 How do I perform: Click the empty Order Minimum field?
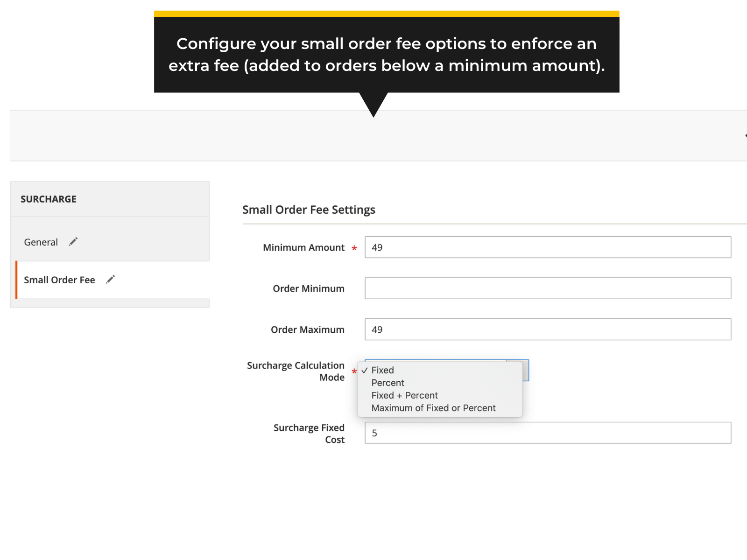[546, 288]
